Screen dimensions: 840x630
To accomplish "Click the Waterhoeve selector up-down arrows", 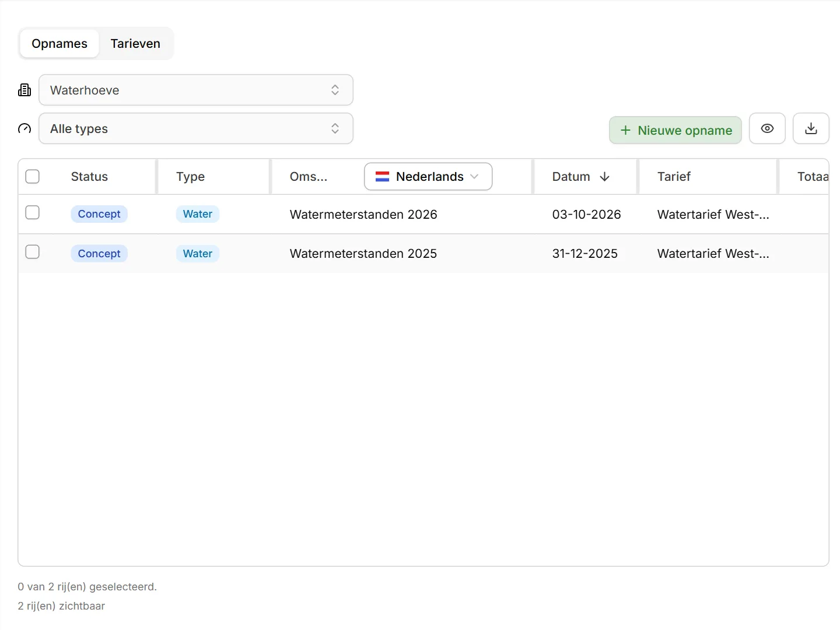I will [x=335, y=90].
